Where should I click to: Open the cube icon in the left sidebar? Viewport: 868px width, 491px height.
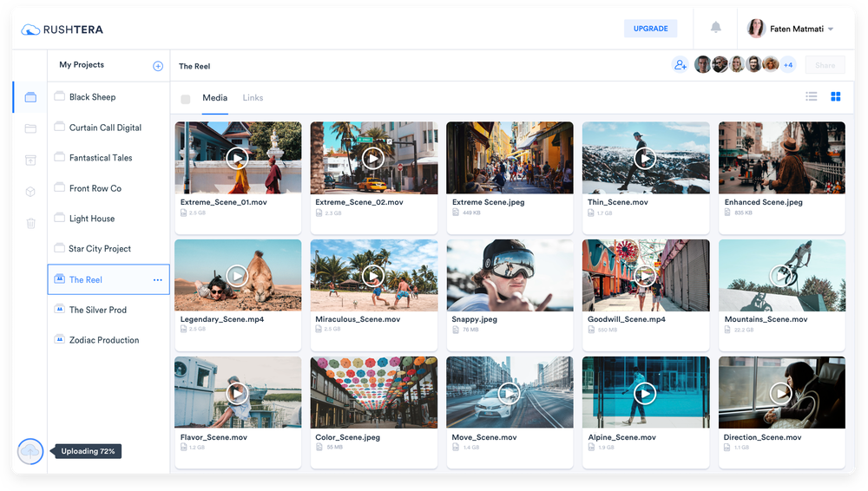point(30,192)
